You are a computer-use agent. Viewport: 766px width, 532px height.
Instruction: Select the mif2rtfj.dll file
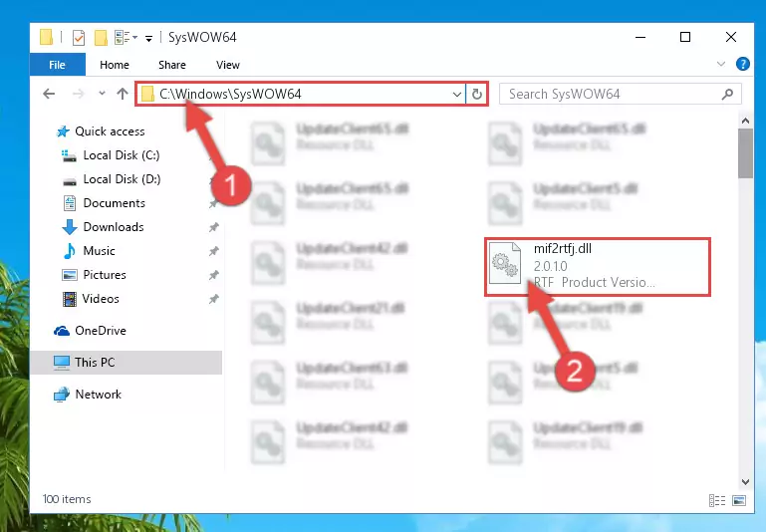click(597, 267)
